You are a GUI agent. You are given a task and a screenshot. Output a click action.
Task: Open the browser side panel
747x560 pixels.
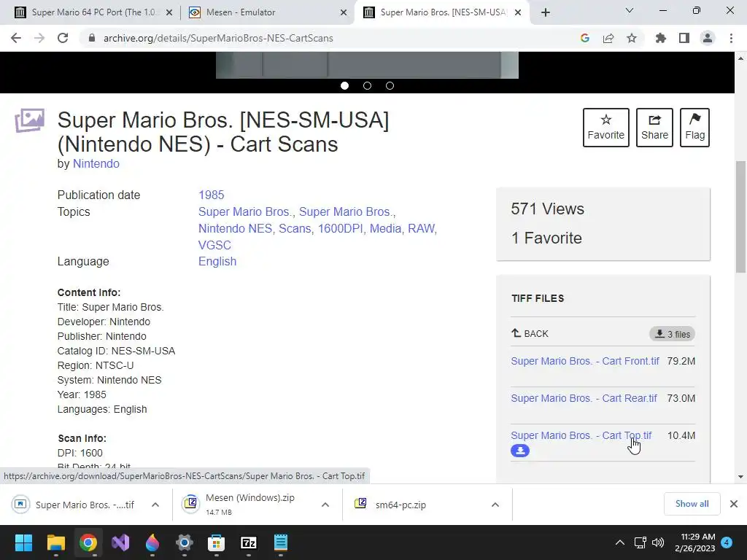(684, 38)
